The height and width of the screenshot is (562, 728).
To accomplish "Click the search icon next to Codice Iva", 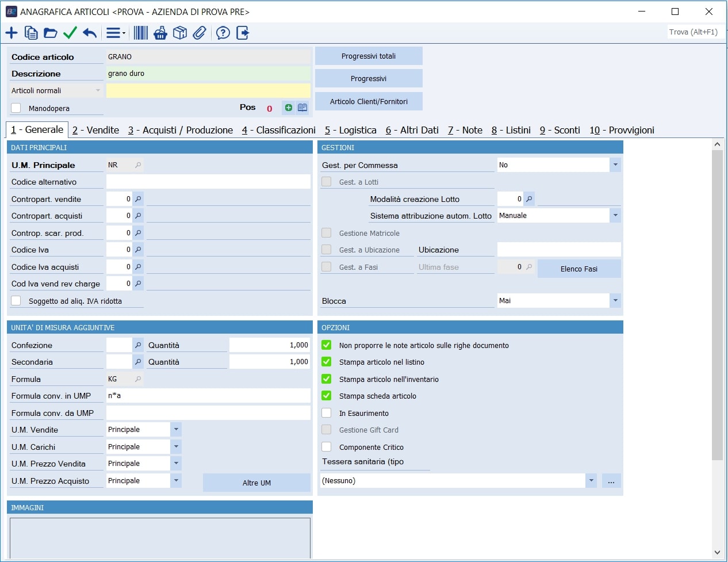I will point(138,250).
